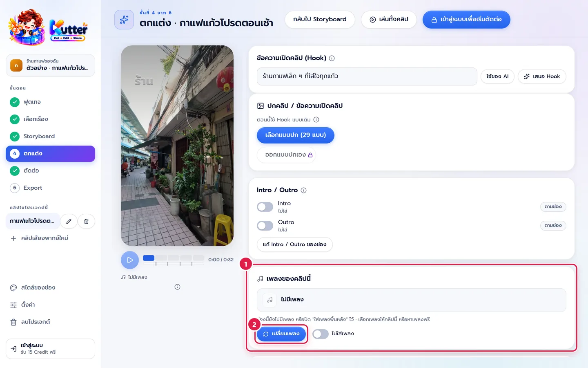
Task: Select the ตกแต่ง step
Action: click(x=50, y=154)
